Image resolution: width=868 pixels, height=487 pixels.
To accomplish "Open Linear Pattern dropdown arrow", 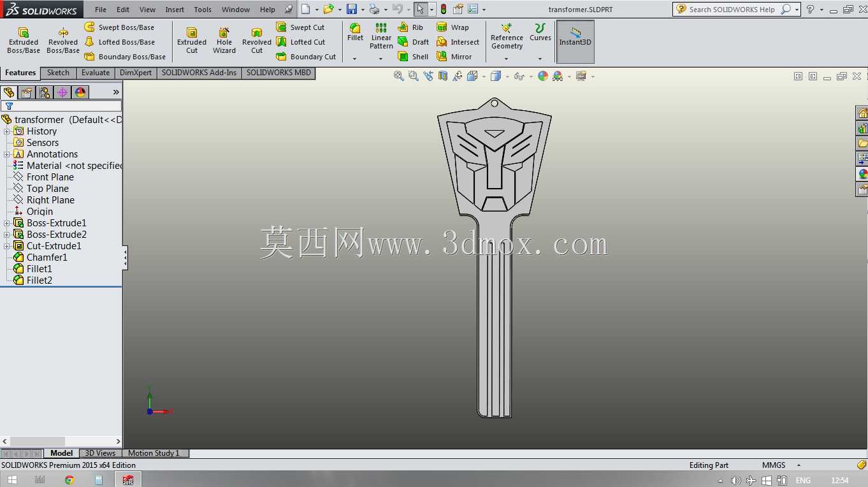I will click(380, 59).
